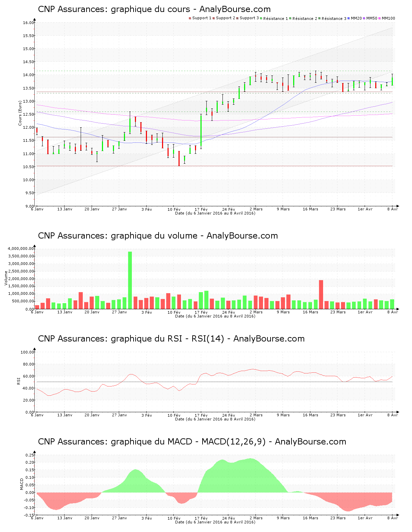The height and width of the screenshot is (532, 412).
Task: Click the '27 Janv' date under the volume chart
Action: [x=119, y=312]
